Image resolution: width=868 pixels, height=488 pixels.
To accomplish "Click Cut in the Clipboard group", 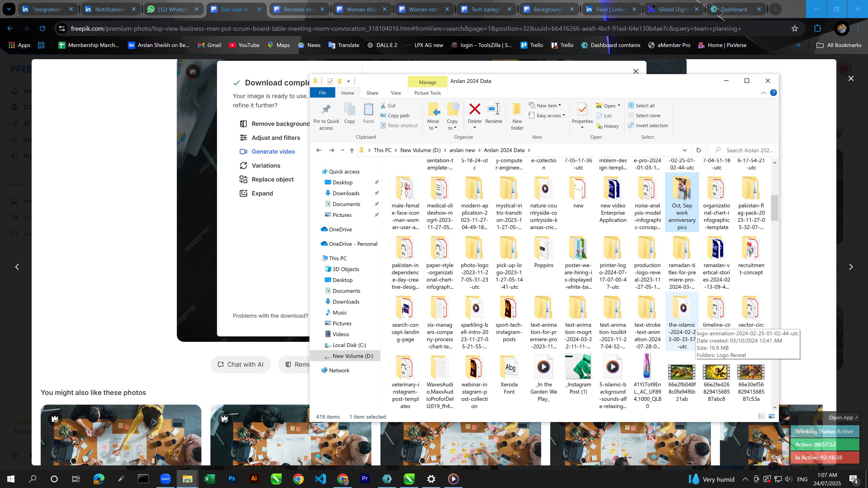I will 388,106.
